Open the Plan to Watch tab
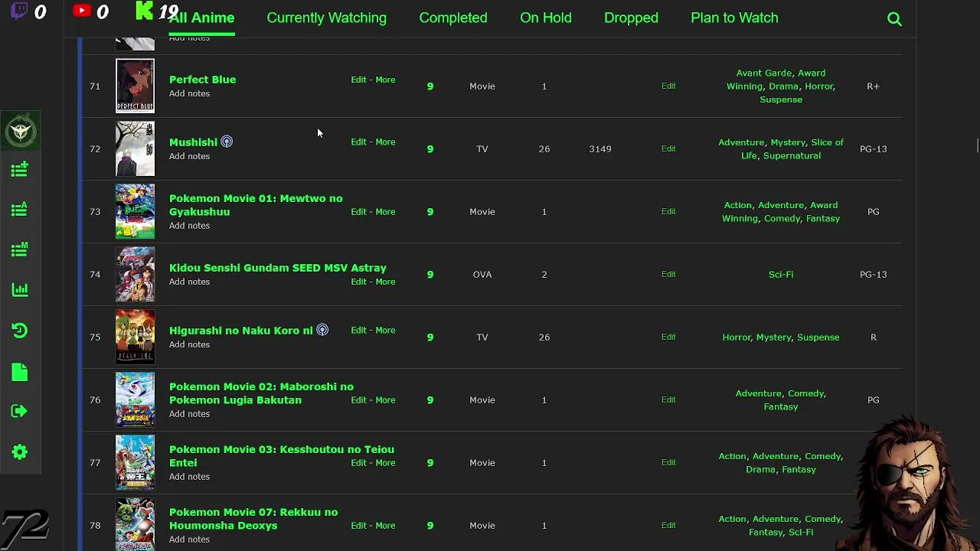 coord(733,18)
